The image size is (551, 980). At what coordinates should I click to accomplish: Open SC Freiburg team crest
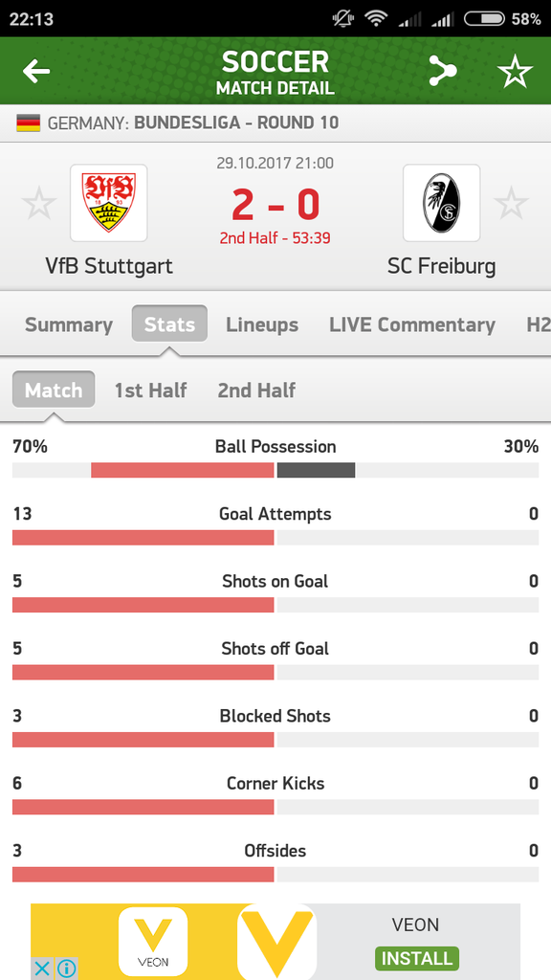442,203
